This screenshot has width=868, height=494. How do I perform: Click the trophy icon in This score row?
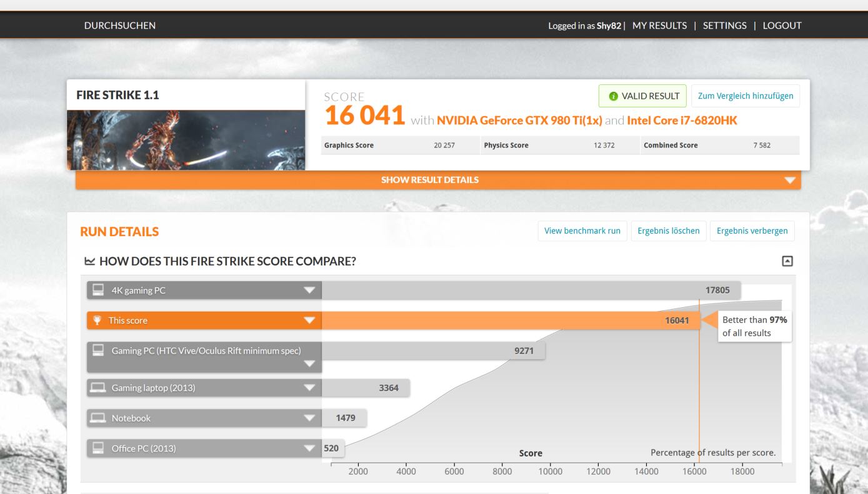click(99, 321)
